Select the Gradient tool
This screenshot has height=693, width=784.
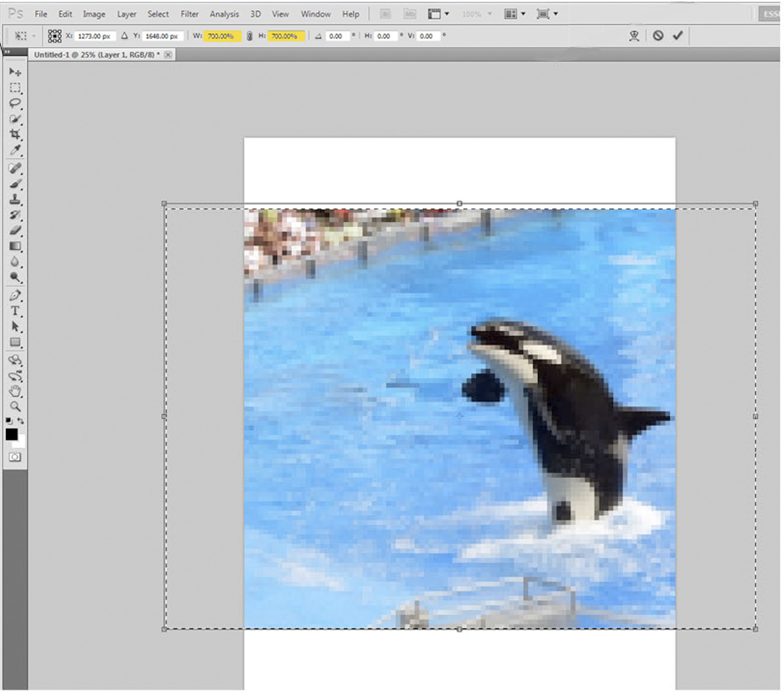tap(15, 246)
